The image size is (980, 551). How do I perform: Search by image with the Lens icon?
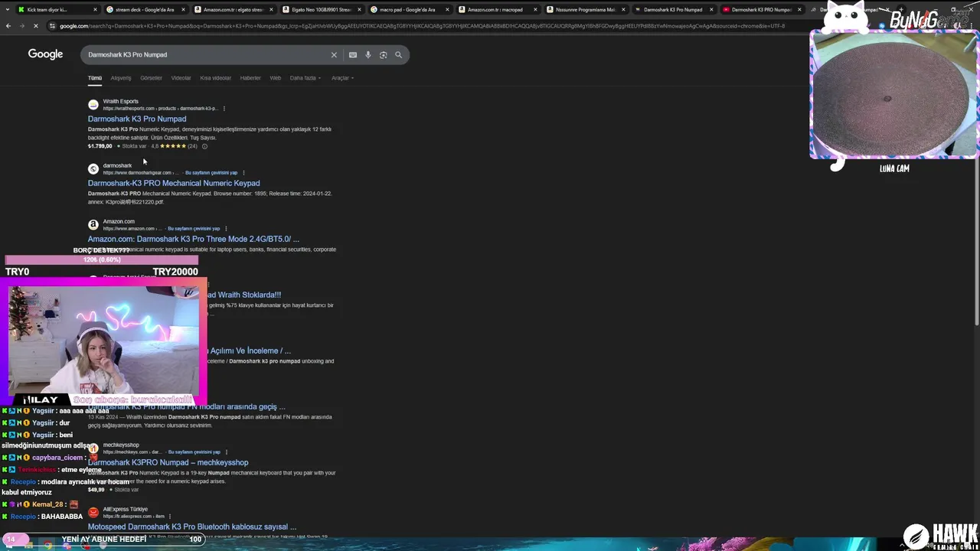pos(384,55)
